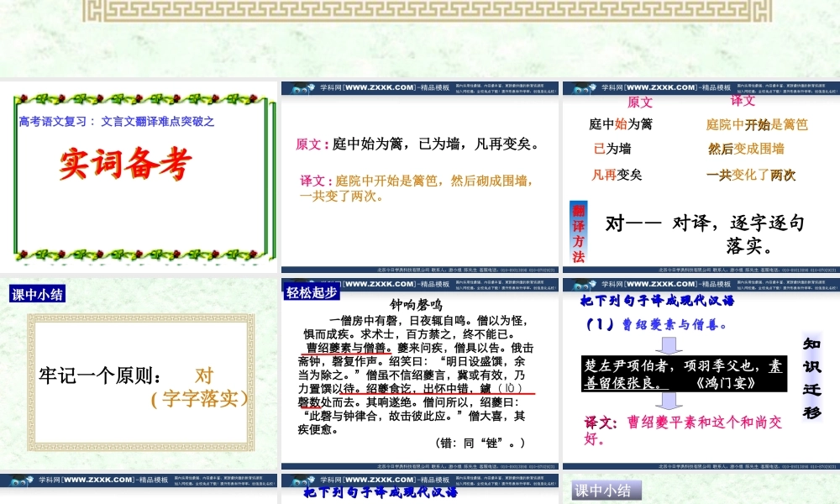The height and width of the screenshot is (504, 840).
Task: Click the standalone line '庭中始为篱'
Action: 621,124
